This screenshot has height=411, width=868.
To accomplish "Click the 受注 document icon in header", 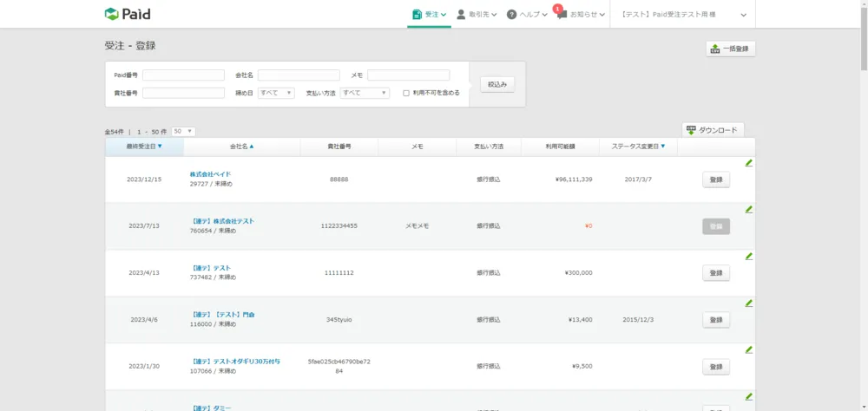I will tap(417, 15).
